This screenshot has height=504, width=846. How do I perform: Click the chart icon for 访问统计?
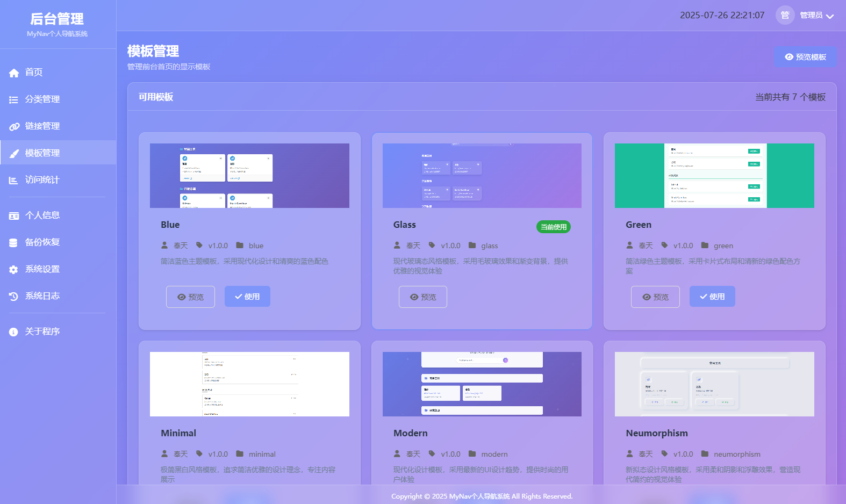point(14,181)
